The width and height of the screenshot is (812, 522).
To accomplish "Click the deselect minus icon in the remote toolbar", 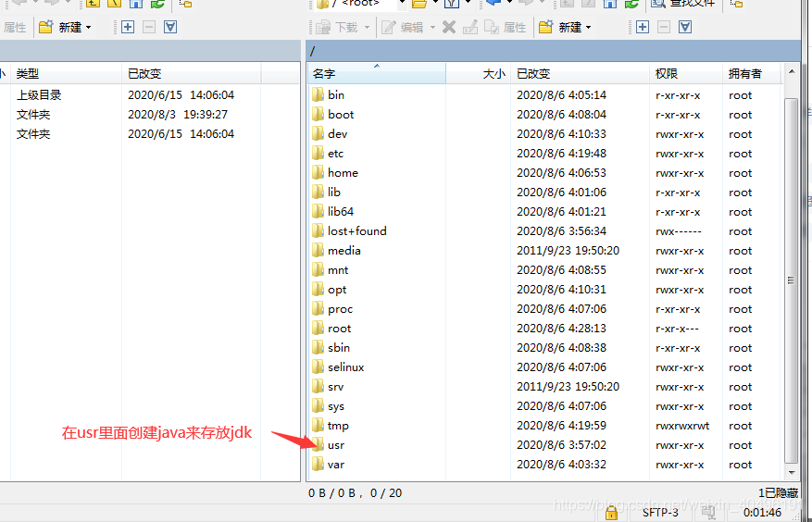I will (664, 27).
